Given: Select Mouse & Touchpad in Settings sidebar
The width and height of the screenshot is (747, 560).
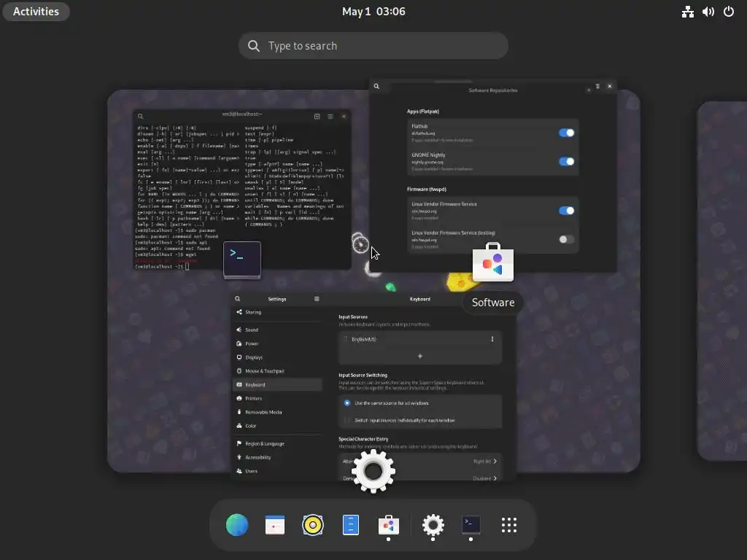Looking at the screenshot, I should [x=277, y=371].
